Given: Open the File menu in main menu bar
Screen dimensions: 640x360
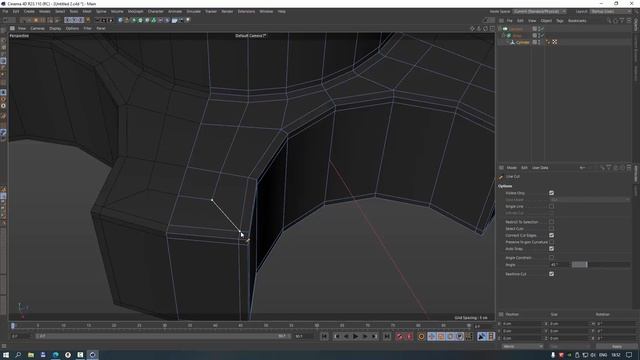Looking at the screenshot, I should click(x=5, y=11).
